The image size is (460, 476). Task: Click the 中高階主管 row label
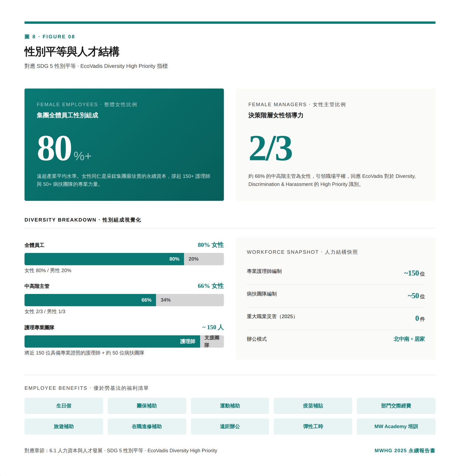coord(37,286)
